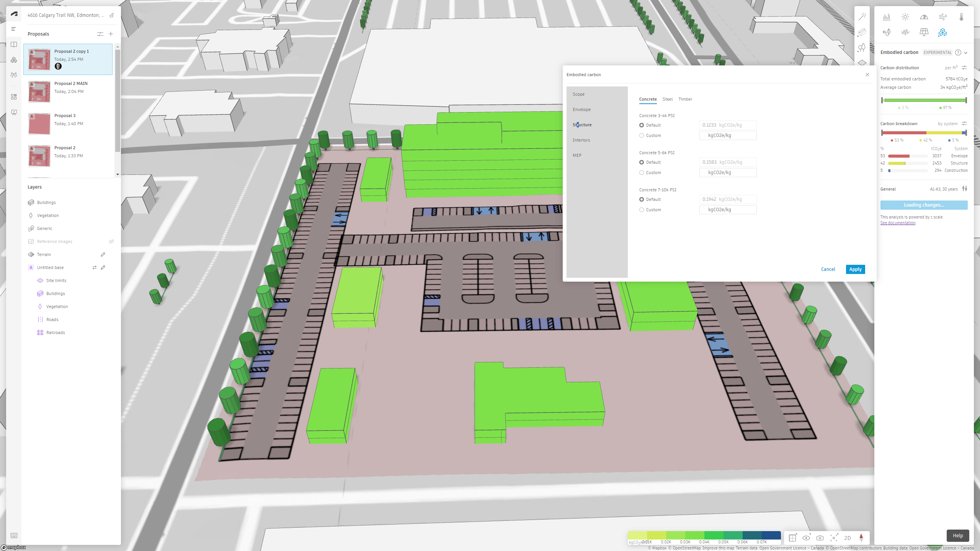Open the noise analysis tool

[x=905, y=32]
